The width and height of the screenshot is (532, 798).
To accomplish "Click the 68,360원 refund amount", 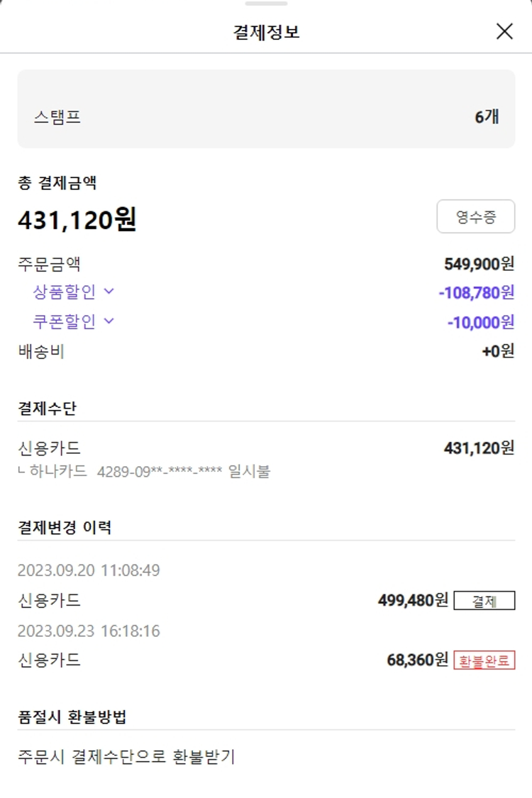I will click(417, 660).
